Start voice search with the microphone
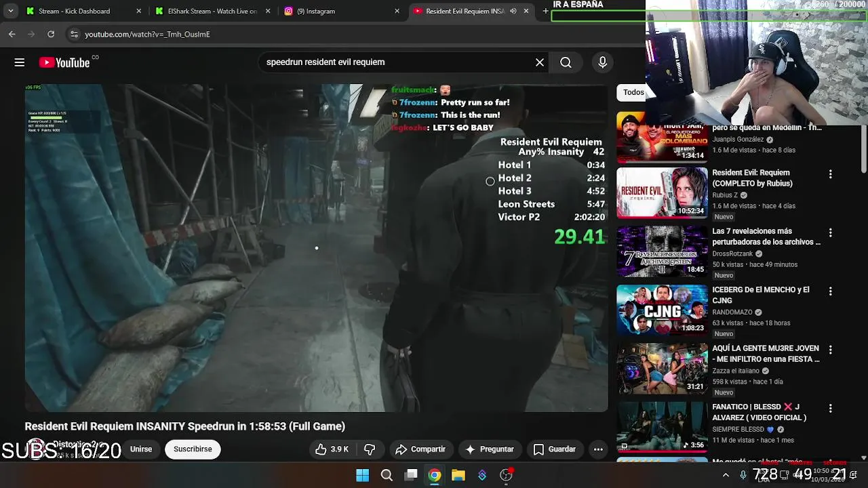The height and width of the screenshot is (488, 868). pos(602,62)
